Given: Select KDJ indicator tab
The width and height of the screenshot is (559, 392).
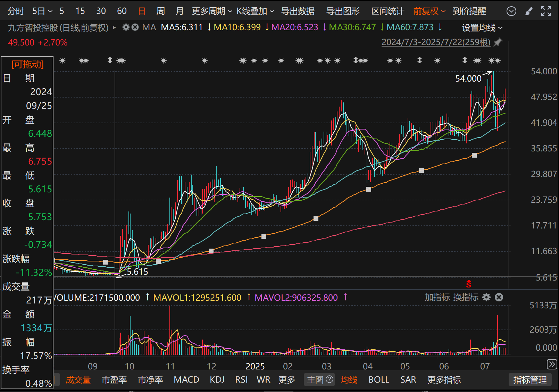Looking at the screenshot, I should click(x=217, y=380).
